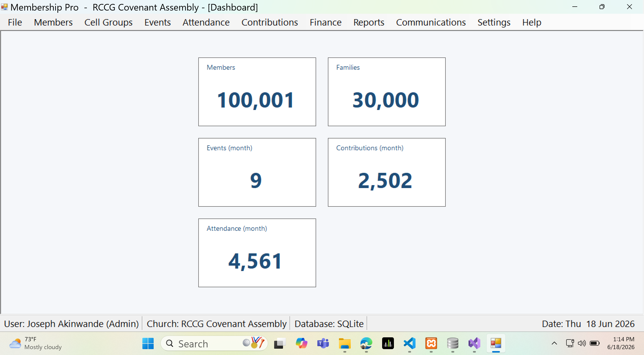
Task: Click status bar date Thu 18 Jun 2026
Action: [x=588, y=324]
